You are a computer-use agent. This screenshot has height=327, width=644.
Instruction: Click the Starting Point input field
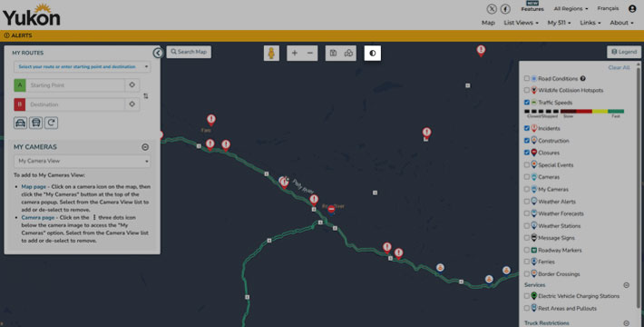point(75,84)
